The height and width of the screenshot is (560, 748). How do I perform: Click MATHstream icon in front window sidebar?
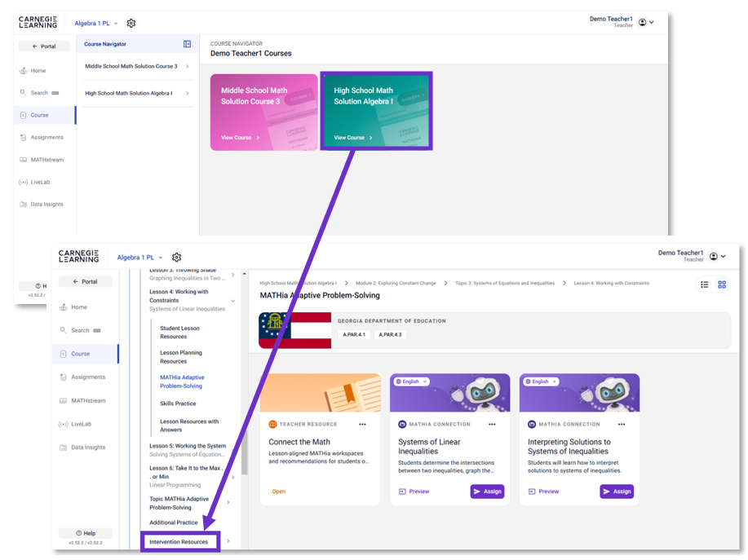[x=63, y=401]
